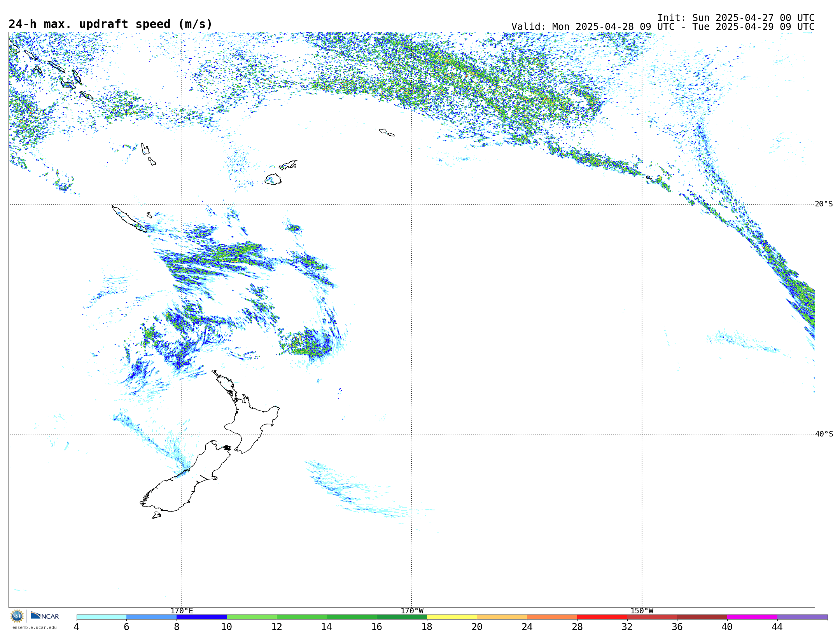Click the NSF logo
The image size is (840, 632).
pos(17,616)
